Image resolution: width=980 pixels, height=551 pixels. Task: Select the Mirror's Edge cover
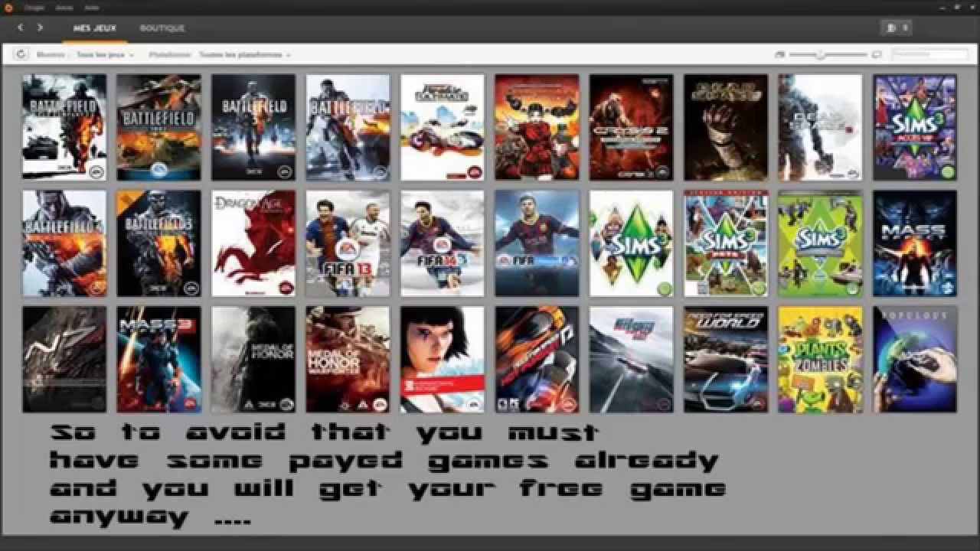point(443,360)
